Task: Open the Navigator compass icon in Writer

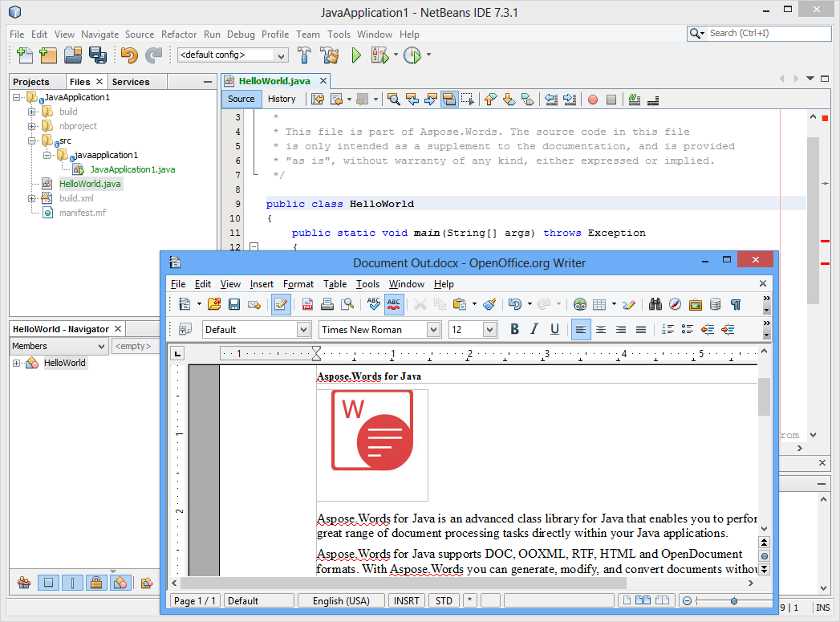Action: [675, 304]
